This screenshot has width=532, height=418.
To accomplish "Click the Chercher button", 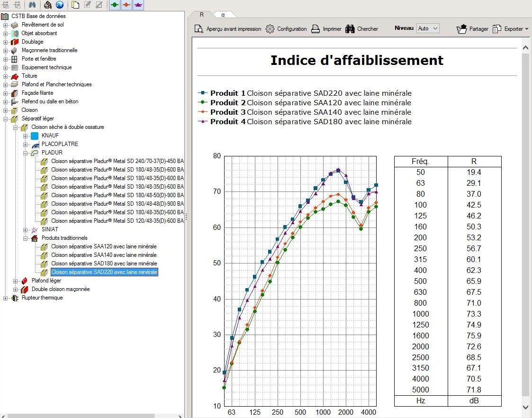I will click(361, 29).
